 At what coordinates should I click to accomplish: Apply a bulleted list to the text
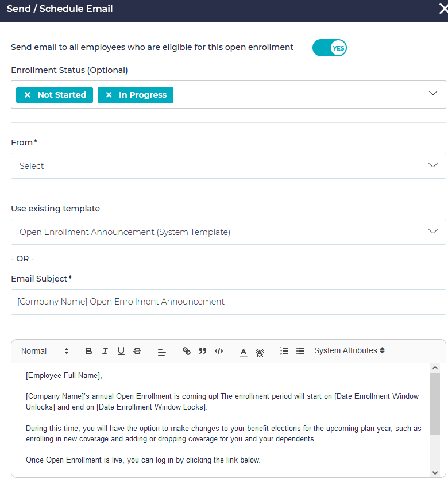pos(300,350)
